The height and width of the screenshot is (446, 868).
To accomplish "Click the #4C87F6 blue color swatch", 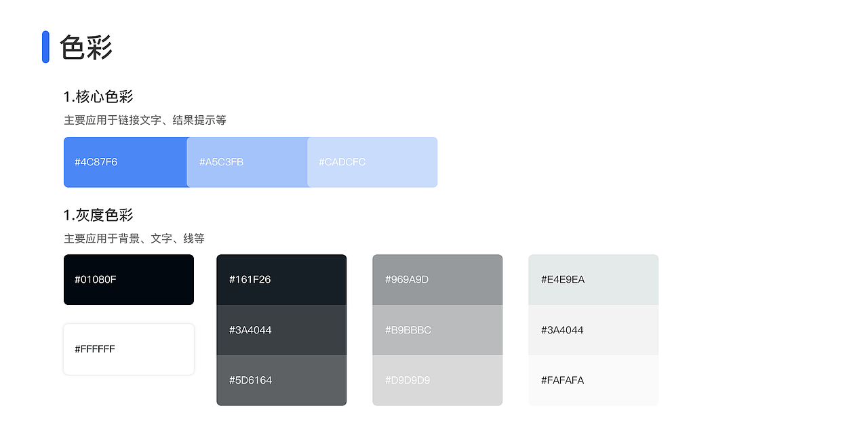I will coord(125,162).
